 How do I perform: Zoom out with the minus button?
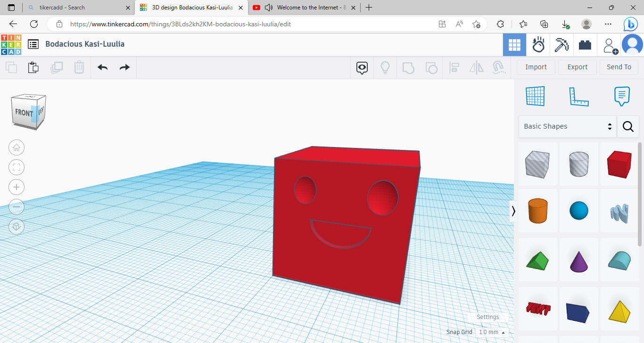[17, 207]
